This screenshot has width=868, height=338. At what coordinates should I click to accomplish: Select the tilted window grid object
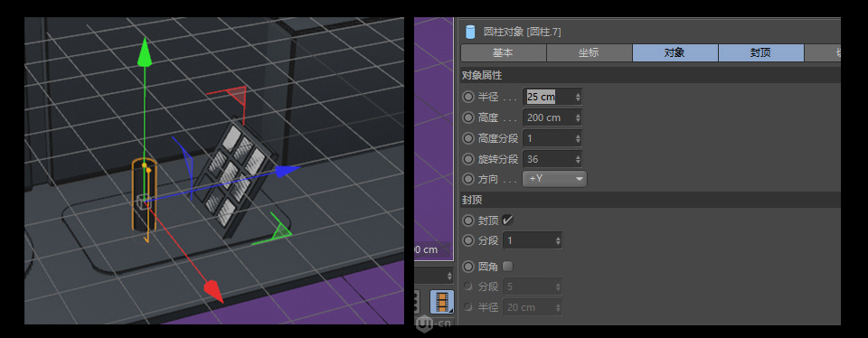(235, 176)
